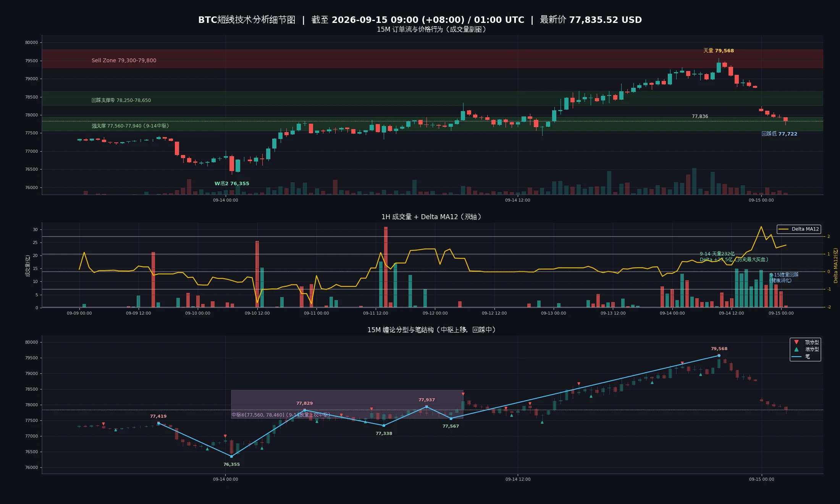The width and height of the screenshot is (840, 504).
Task: Click 09-11 12:00 on the 1H chart's time axis
Action: coord(376,313)
